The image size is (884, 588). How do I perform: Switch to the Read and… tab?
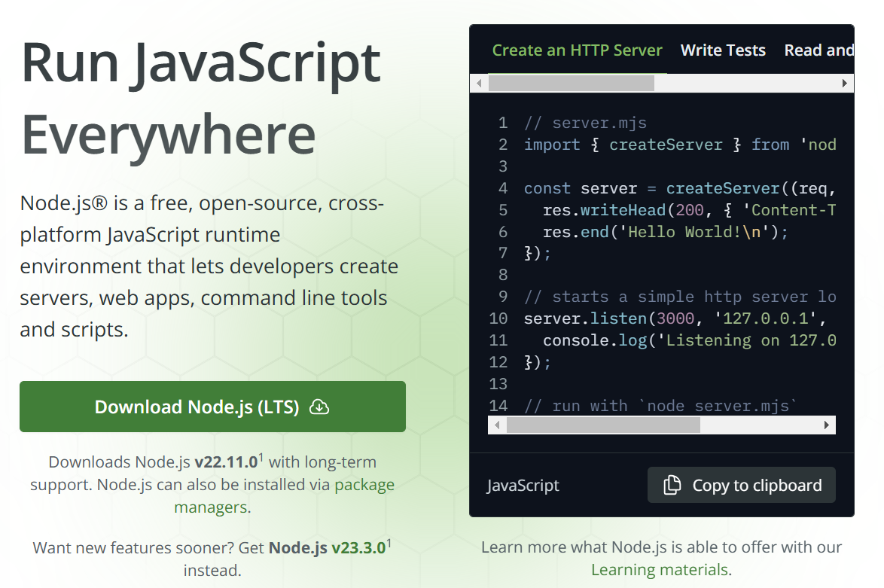(x=819, y=50)
